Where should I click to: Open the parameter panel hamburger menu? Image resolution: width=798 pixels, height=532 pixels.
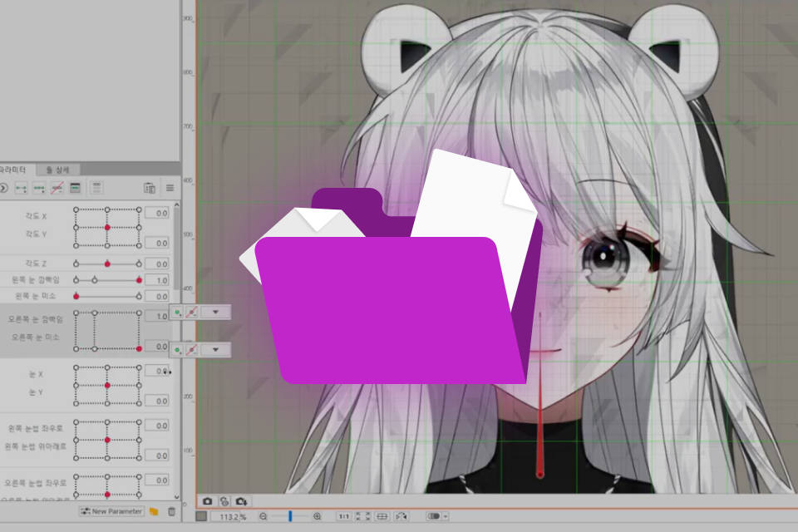point(170,189)
